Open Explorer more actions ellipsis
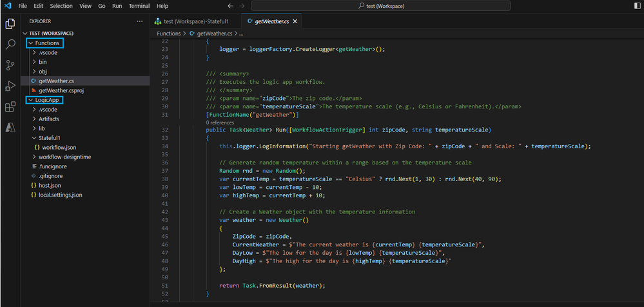Viewport: 644px width, 307px height. point(139,21)
